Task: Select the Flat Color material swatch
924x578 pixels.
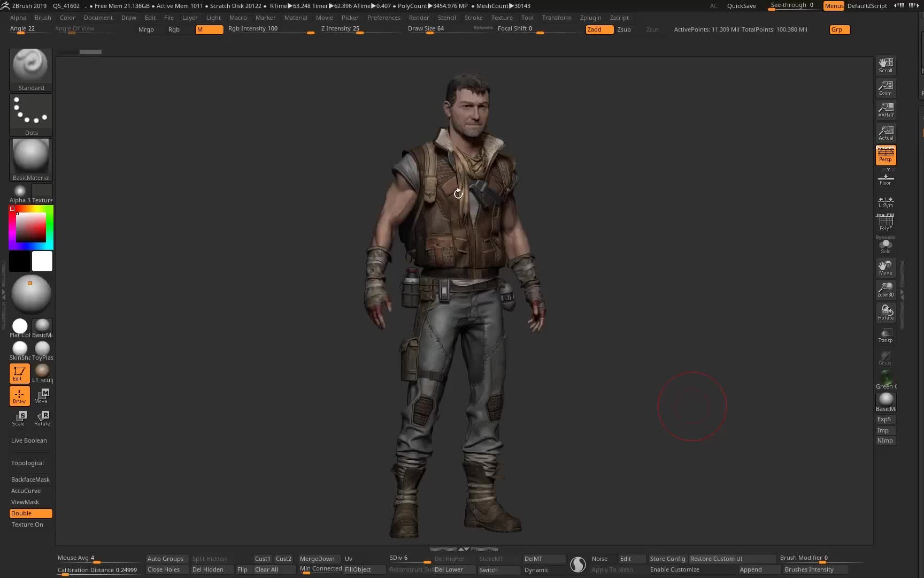Action: click(20, 328)
